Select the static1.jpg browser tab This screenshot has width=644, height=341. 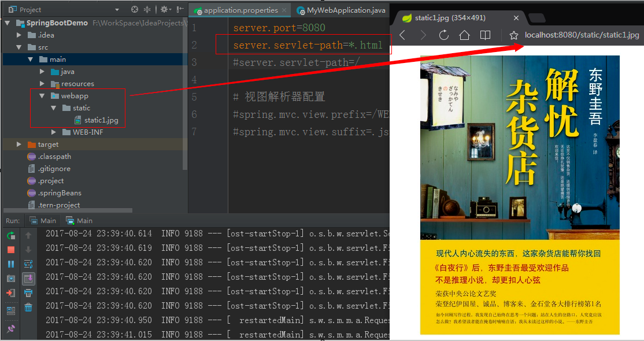pos(458,18)
